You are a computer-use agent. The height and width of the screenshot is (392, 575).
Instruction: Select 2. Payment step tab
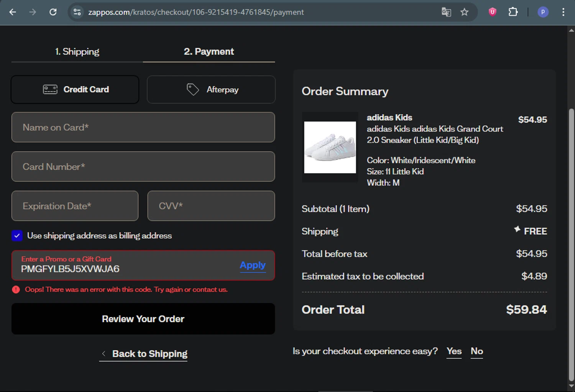pyautogui.click(x=209, y=51)
